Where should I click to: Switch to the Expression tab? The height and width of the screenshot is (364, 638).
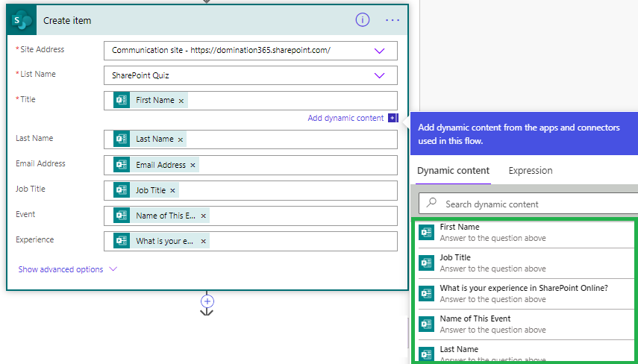(x=531, y=170)
